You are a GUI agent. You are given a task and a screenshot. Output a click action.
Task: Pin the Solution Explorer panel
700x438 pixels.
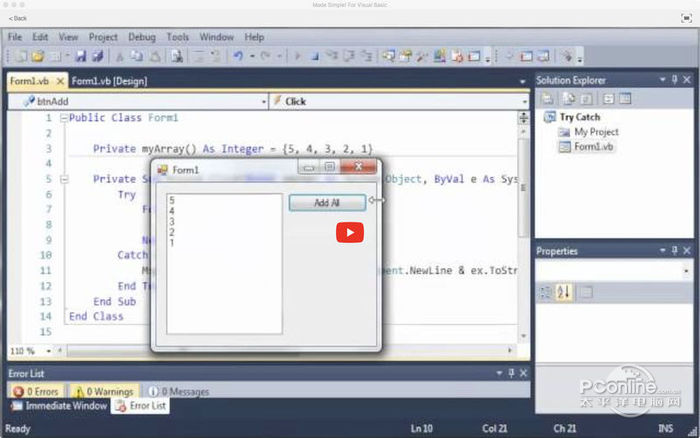675,80
